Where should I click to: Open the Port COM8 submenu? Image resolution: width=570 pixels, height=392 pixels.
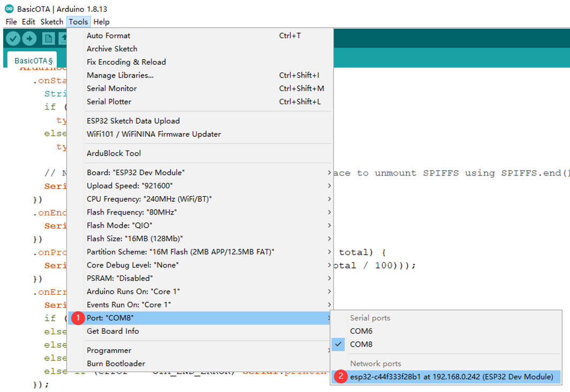click(x=200, y=318)
